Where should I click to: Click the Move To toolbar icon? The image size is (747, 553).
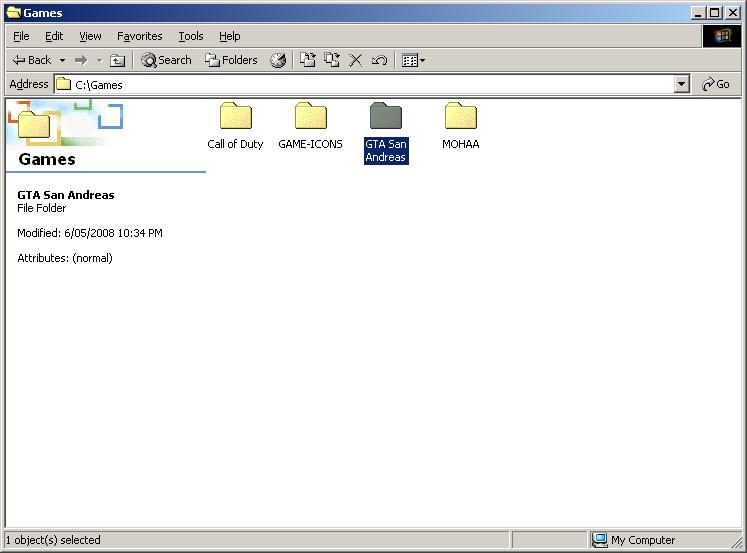pos(307,60)
